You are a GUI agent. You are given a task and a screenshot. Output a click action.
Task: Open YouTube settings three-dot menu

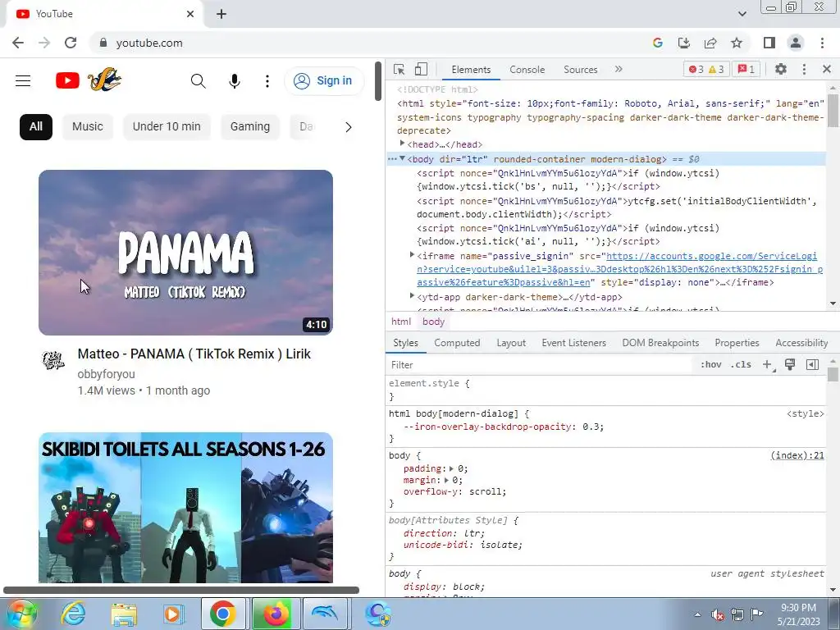tap(267, 81)
